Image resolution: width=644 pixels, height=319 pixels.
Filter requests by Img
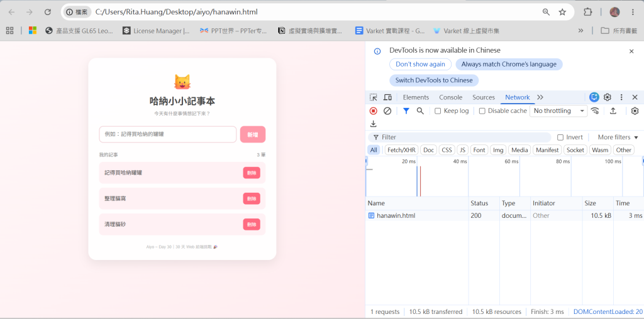pos(498,150)
